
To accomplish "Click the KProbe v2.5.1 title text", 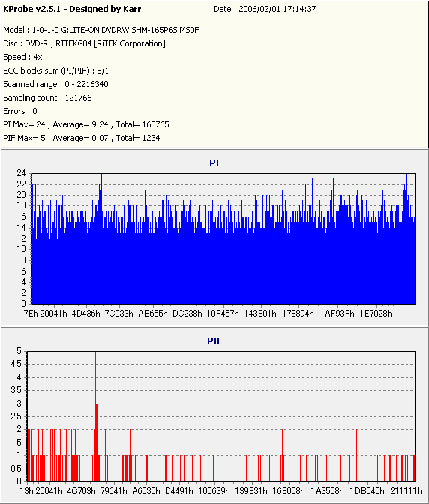I will (72, 9).
